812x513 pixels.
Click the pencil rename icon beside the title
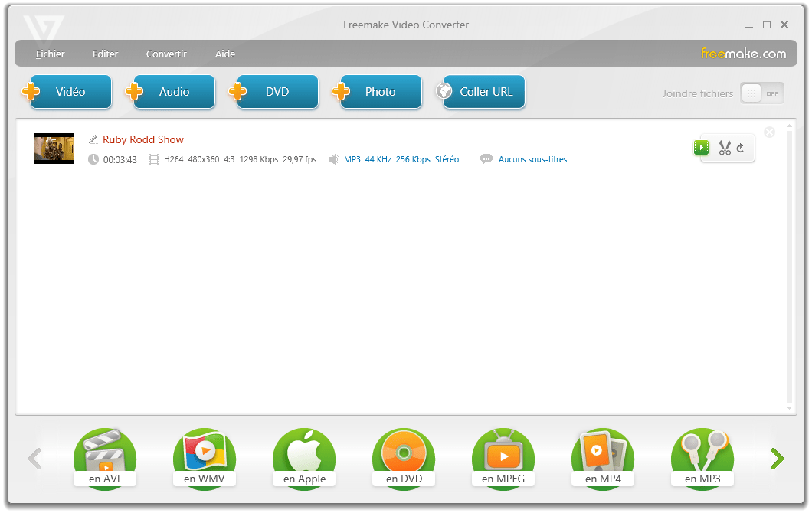93,139
